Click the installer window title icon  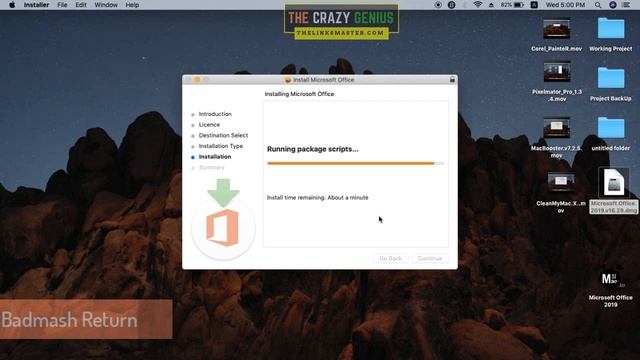pos(287,80)
